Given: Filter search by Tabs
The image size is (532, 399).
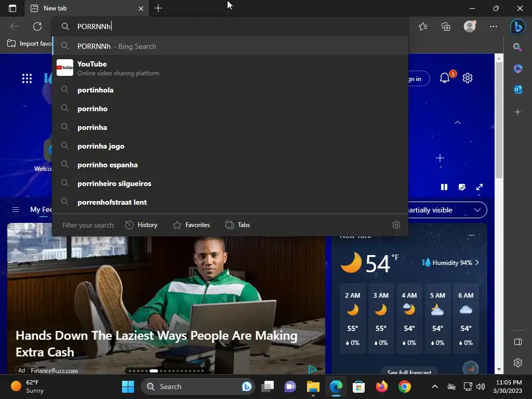Looking at the screenshot, I should click(x=237, y=225).
